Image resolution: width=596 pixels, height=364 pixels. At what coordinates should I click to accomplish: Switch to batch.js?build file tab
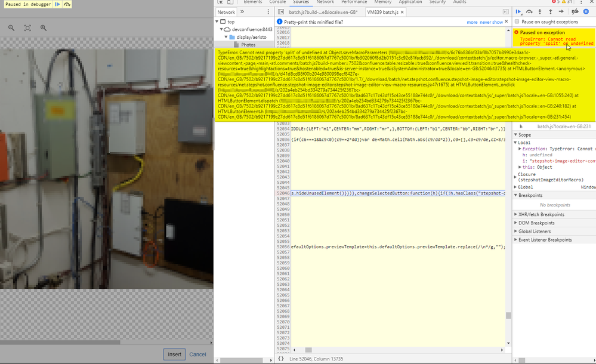pos(323,12)
